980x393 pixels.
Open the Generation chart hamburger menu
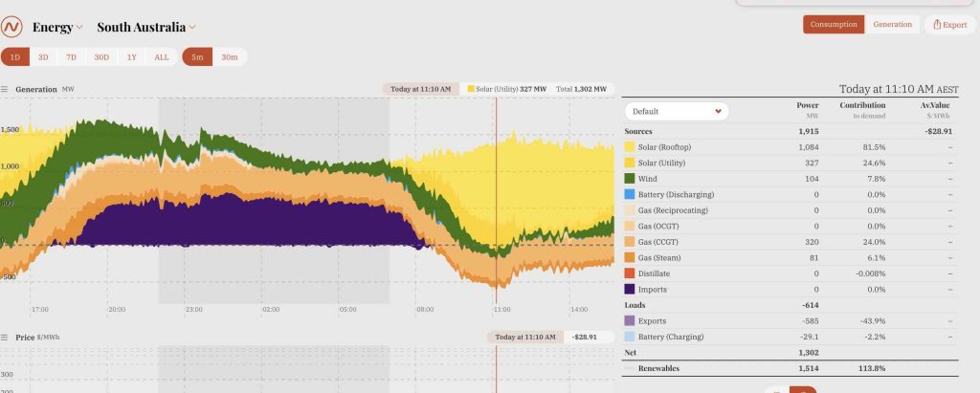[x=5, y=90]
